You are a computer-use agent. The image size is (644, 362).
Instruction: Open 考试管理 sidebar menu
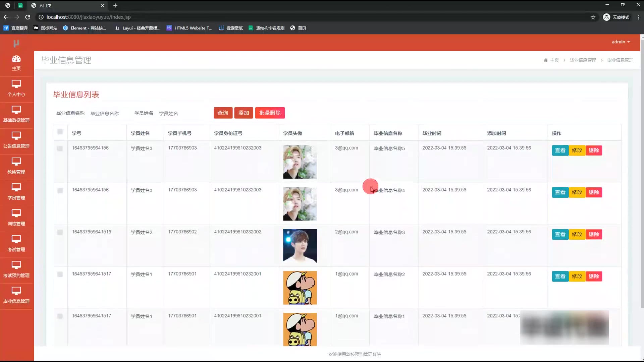click(16, 243)
